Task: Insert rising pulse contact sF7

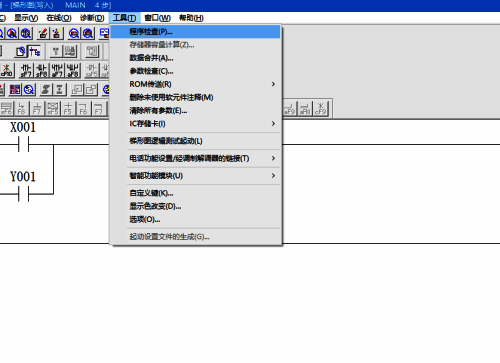Action: [x=26, y=70]
